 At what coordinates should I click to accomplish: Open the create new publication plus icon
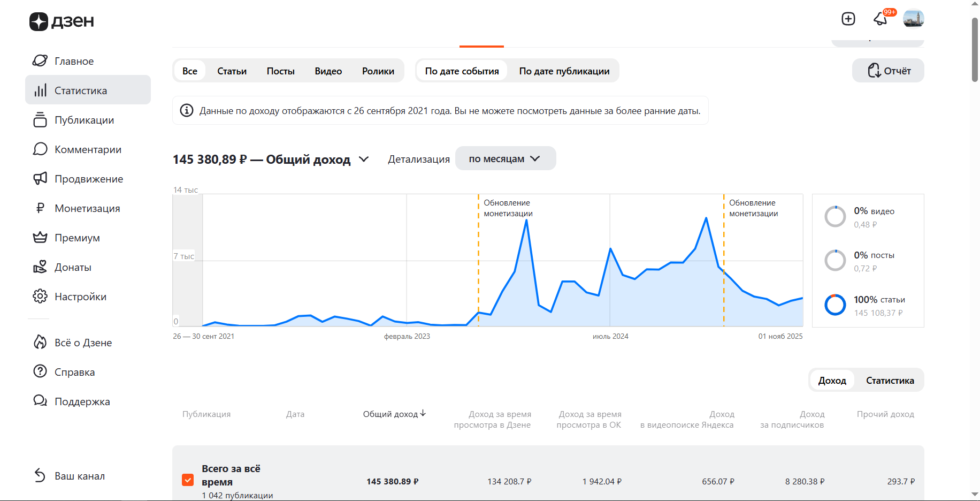[848, 19]
